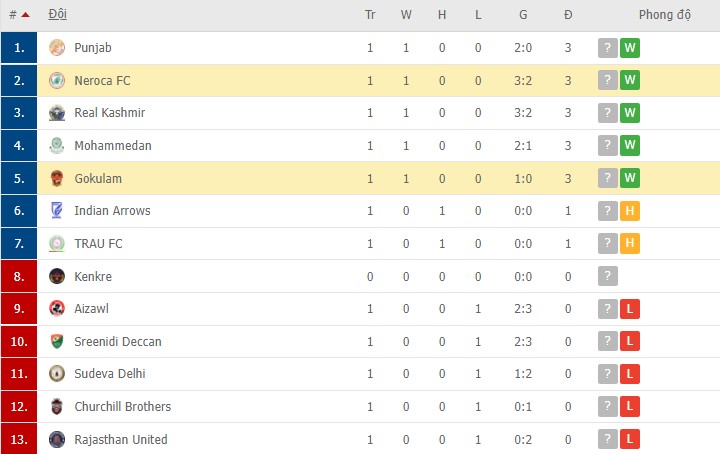Click the Sreenidi Deccan team crest
Screen dimensions: 720x454
tap(57, 341)
